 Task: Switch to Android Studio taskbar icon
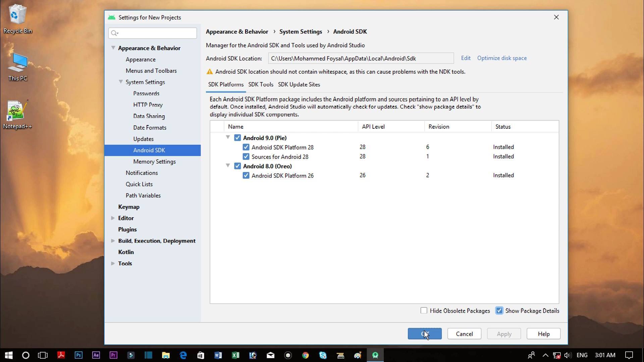tap(375, 355)
